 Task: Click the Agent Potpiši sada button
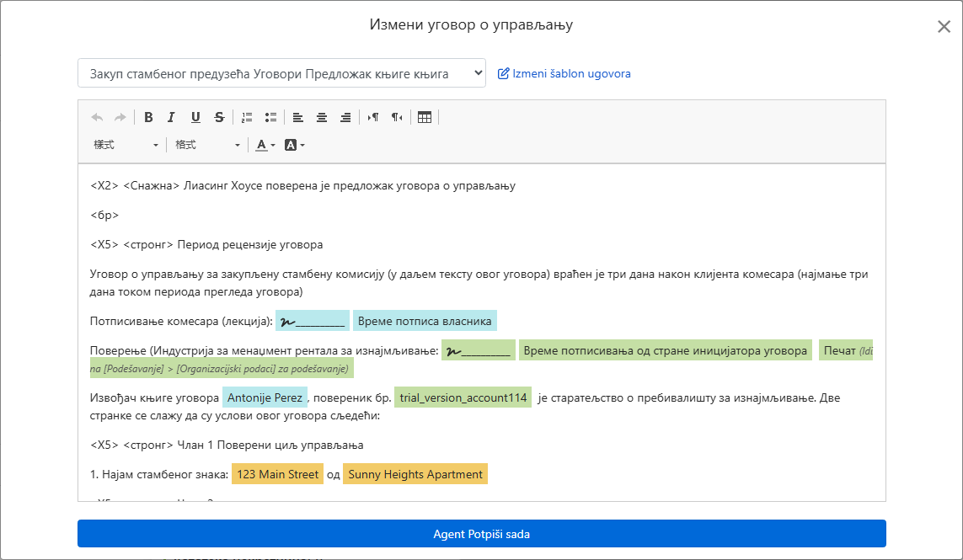482,534
